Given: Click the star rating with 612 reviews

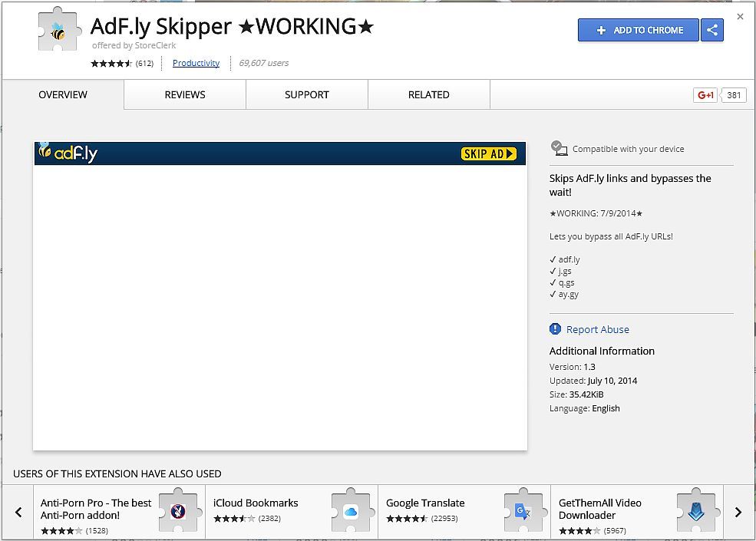Looking at the screenshot, I should (x=122, y=63).
